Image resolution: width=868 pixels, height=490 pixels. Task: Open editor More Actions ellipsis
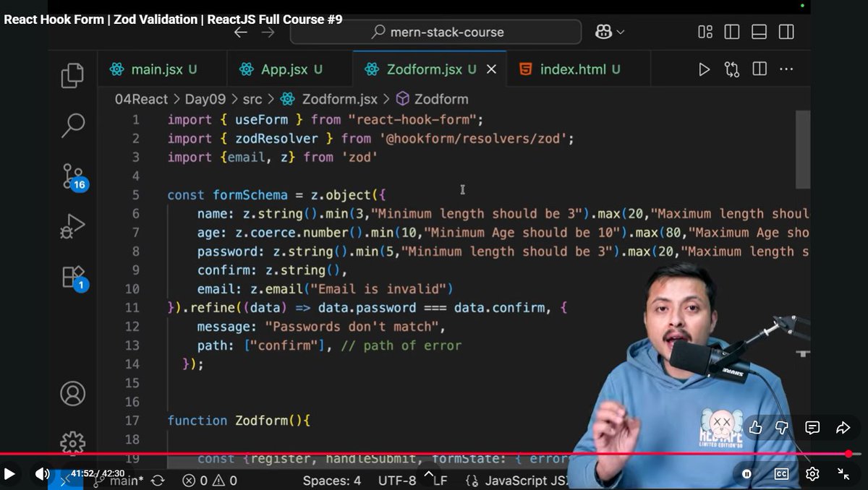[787, 69]
